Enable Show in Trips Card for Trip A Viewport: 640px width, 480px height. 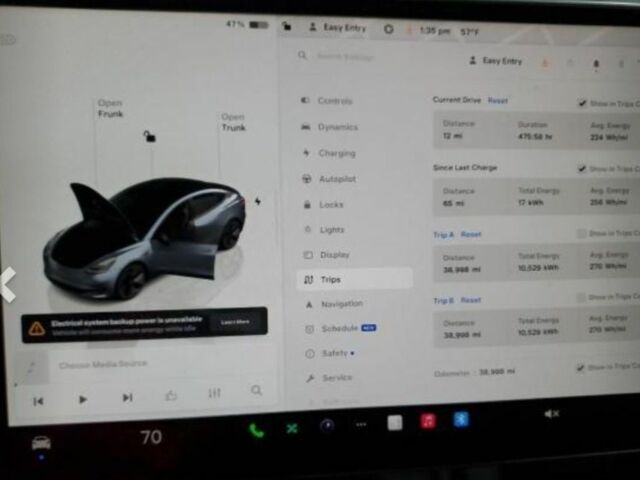point(582,234)
